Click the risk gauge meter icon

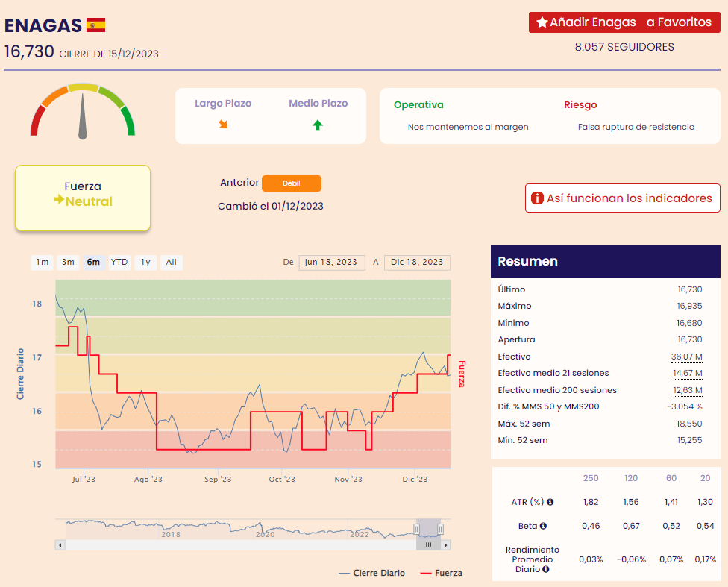83,112
